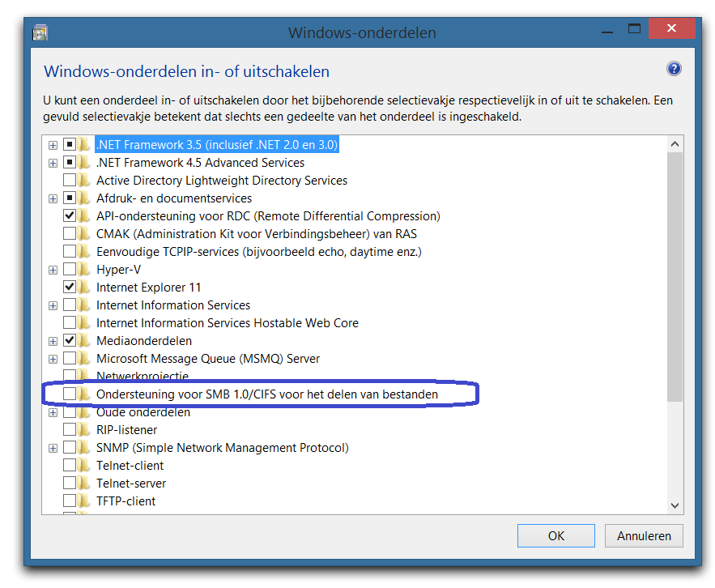Enable the Oude onderdelen checkbox

[70, 412]
